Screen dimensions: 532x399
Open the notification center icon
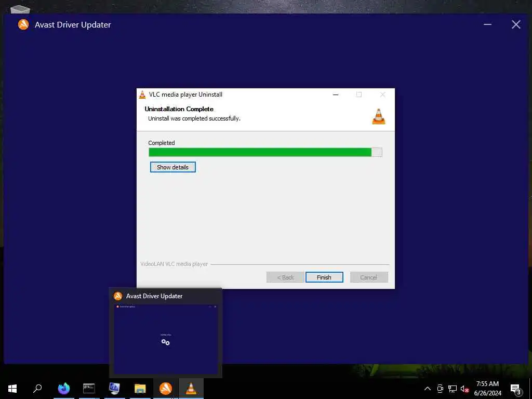point(515,389)
